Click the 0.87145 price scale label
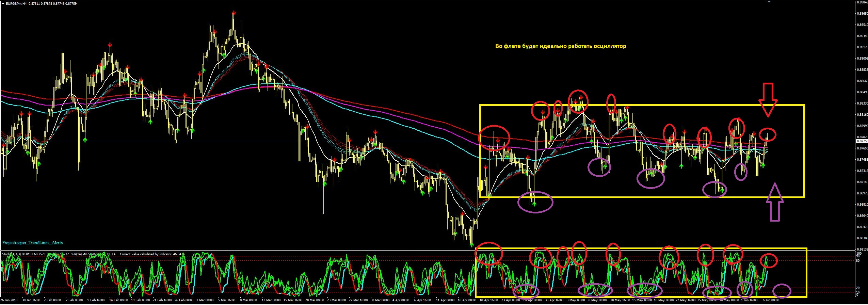 click(x=862, y=182)
